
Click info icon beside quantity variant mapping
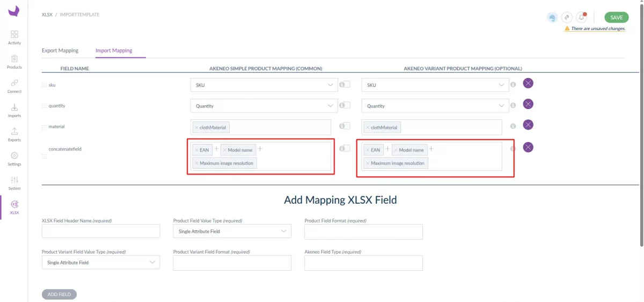513,105
